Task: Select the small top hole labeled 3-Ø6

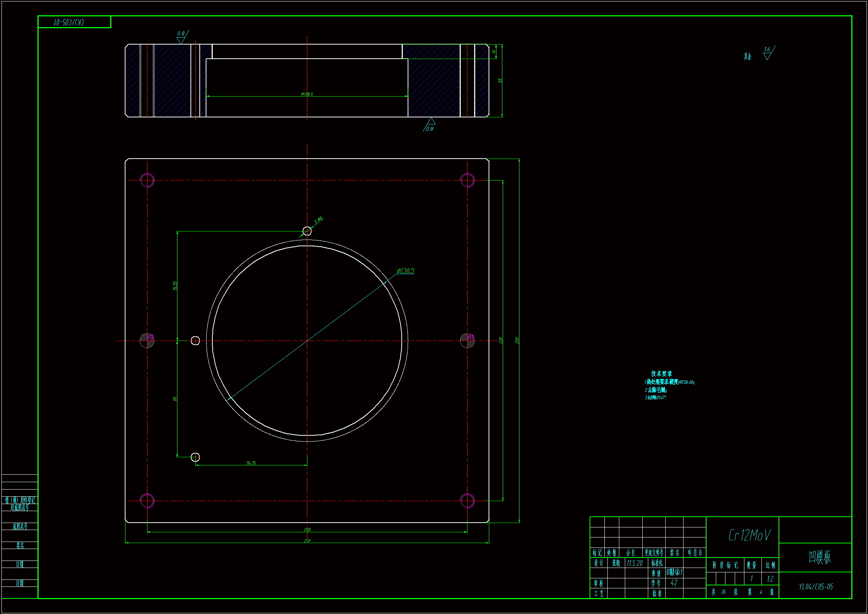Action: (x=307, y=231)
